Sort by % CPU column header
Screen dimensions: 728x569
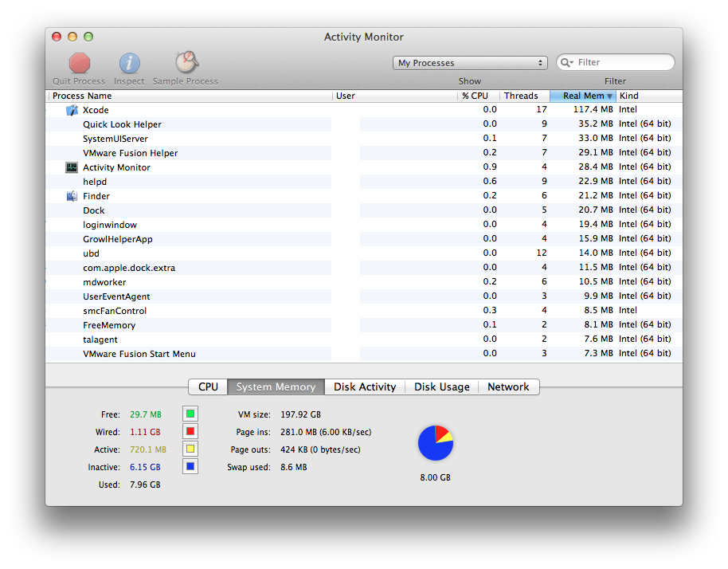coord(479,96)
